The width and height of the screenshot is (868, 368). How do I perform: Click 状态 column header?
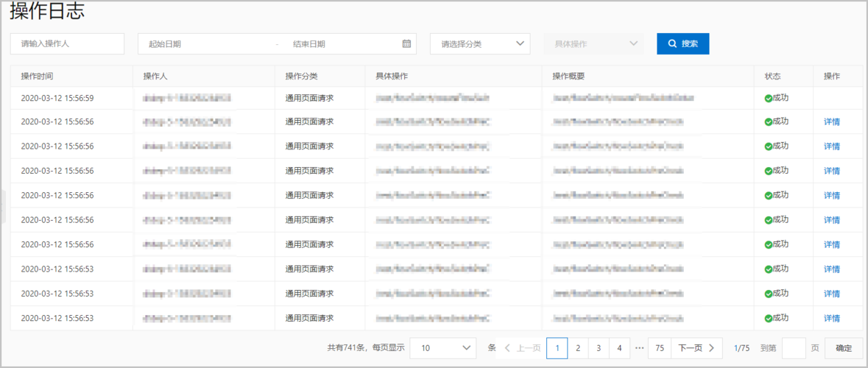point(772,76)
